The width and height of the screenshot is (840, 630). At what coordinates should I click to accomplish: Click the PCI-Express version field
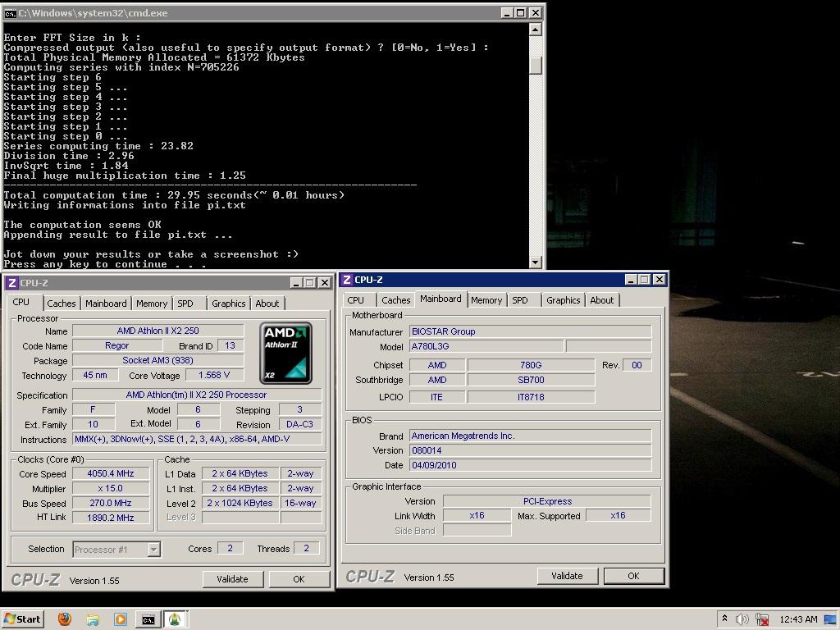pos(547,501)
